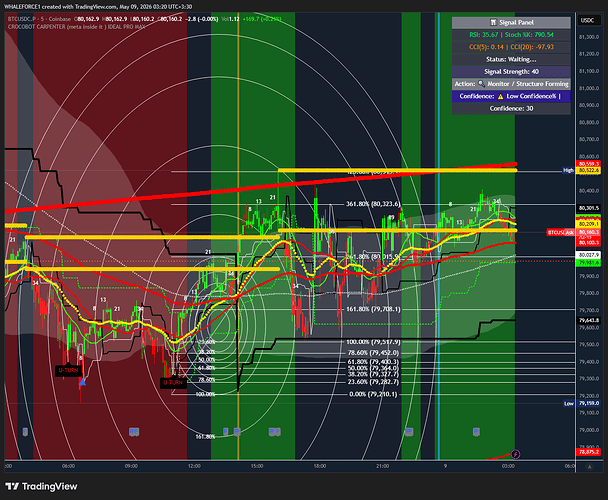Screen dimensions: 608x500
Task: Click the white 80,027.9 price tag
Action: (589, 255)
